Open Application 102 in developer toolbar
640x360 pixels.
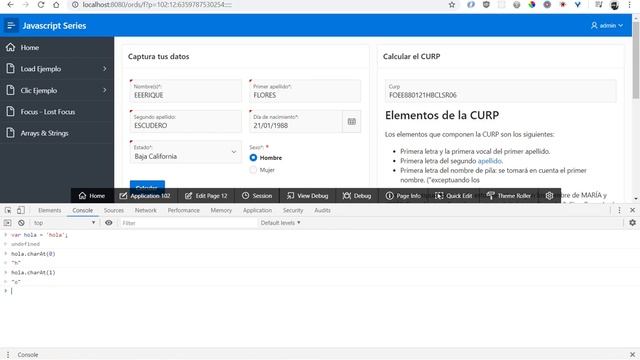pos(144,196)
